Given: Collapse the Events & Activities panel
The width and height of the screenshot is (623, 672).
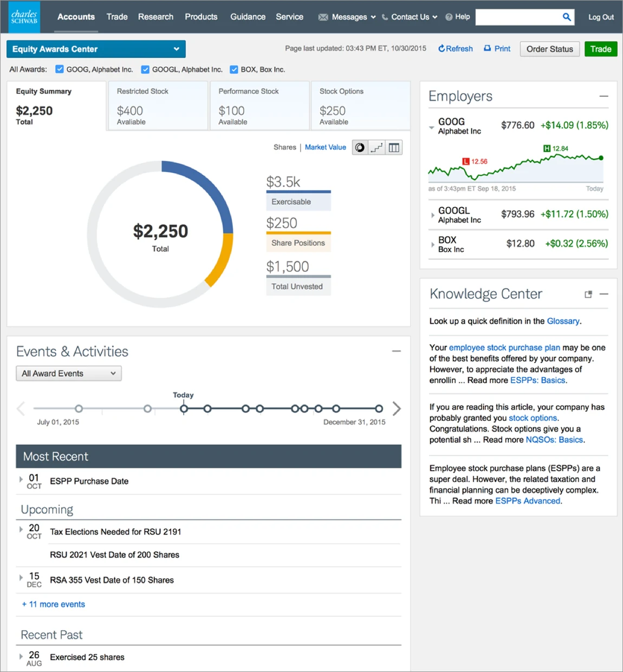Looking at the screenshot, I should [x=397, y=351].
